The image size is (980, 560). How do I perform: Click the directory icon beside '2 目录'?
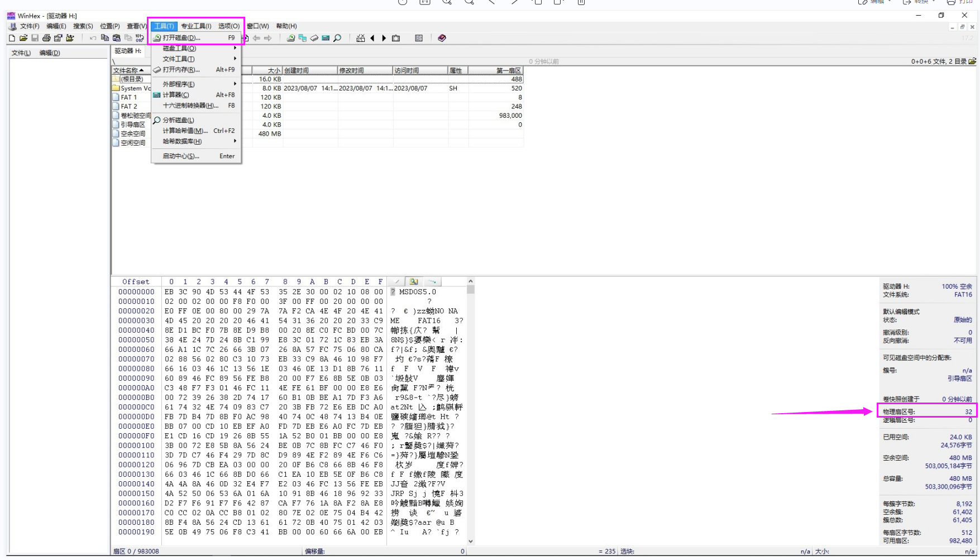tap(972, 61)
